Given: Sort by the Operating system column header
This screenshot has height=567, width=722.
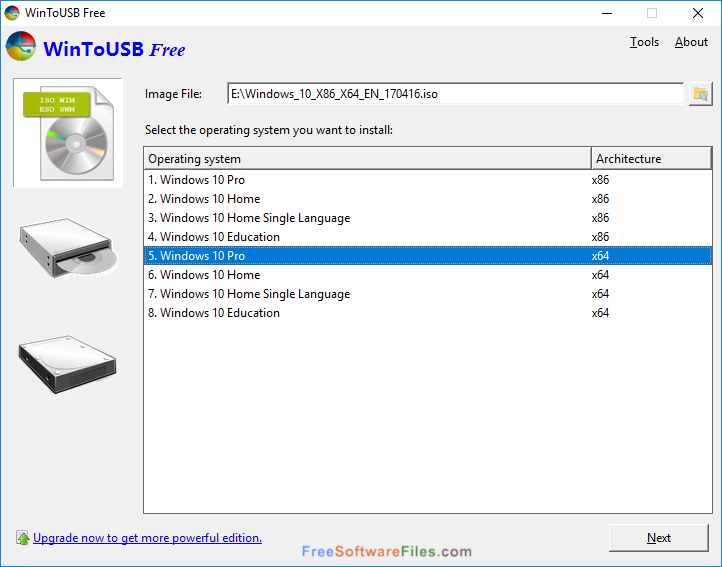Looking at the screenshot, I should click(x=367, y=159).
